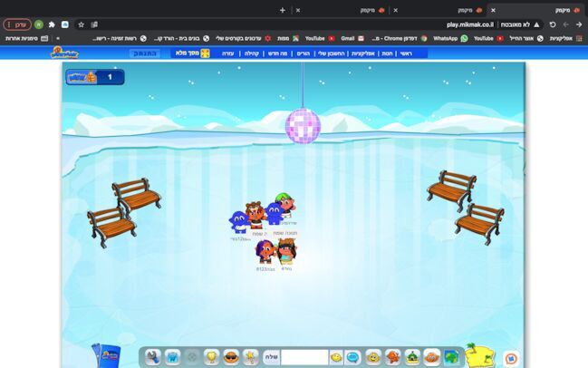Open the green-roof house icon

coord(412,357)
